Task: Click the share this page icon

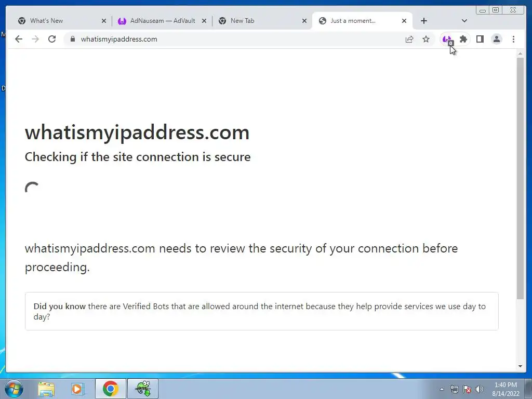Action: [x=409, y=39]
